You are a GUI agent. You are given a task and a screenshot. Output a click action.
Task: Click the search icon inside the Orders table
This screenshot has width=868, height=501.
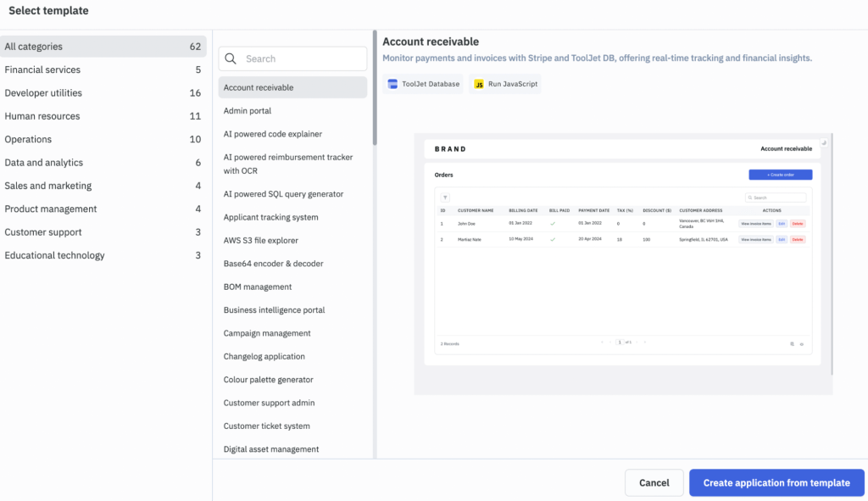coord(750,198)
